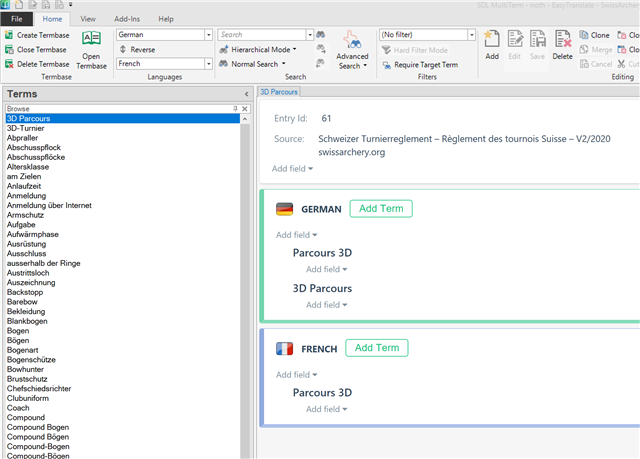Click the Terms list vertical scrollbar
This screenshot has width=640, height=459.
[x=245, y=290]
